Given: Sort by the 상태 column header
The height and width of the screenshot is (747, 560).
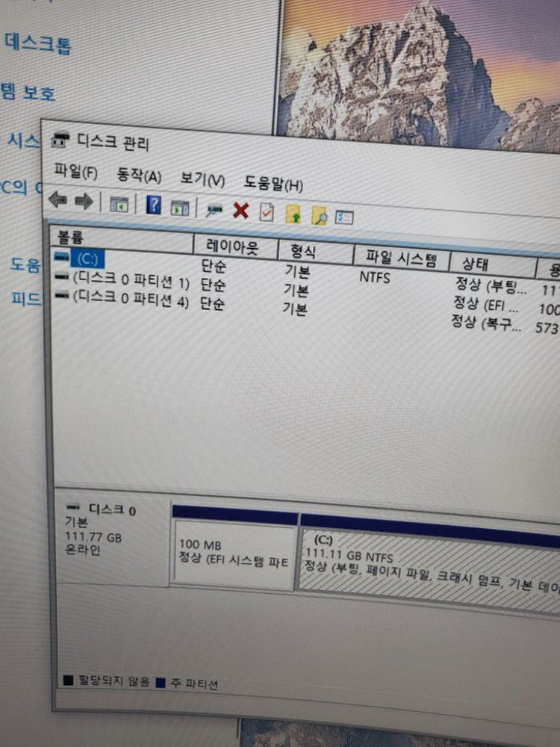Looking at the screenshot, I should (492, 265).
